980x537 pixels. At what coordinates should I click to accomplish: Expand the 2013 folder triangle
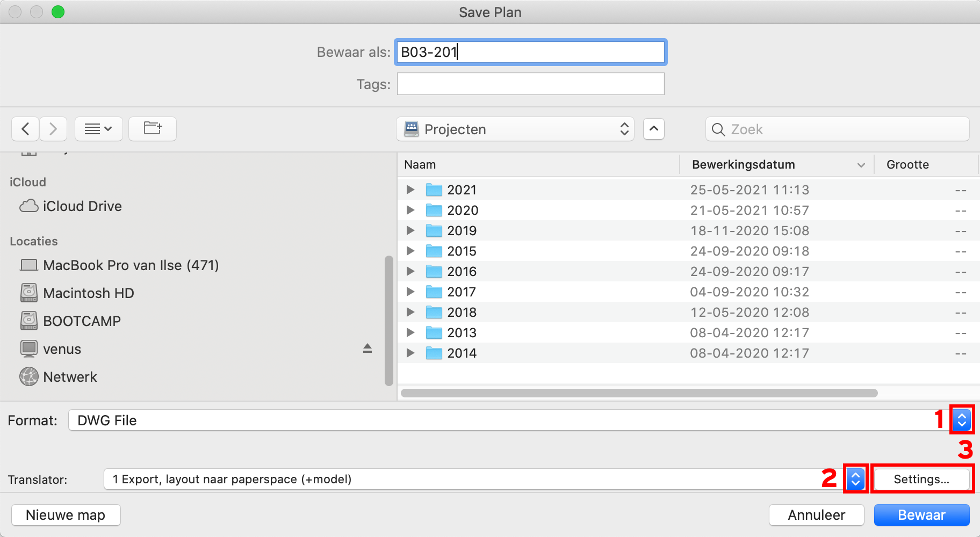point(410,332)
